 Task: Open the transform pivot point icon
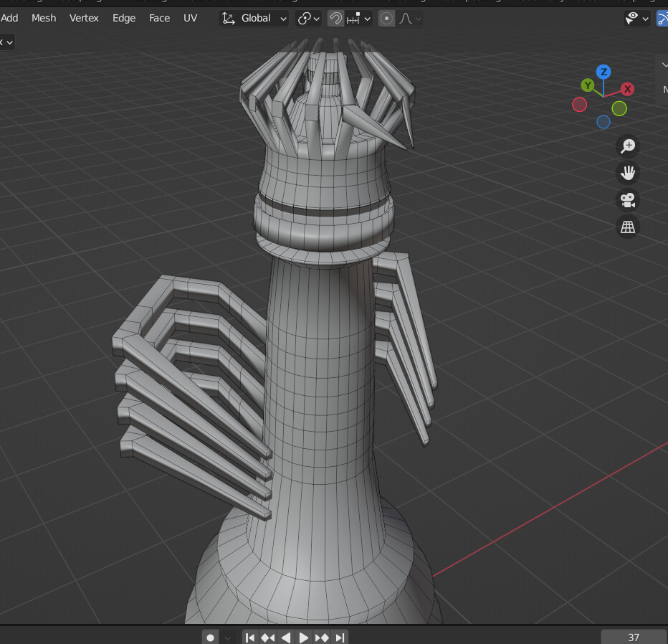[303, 18]
